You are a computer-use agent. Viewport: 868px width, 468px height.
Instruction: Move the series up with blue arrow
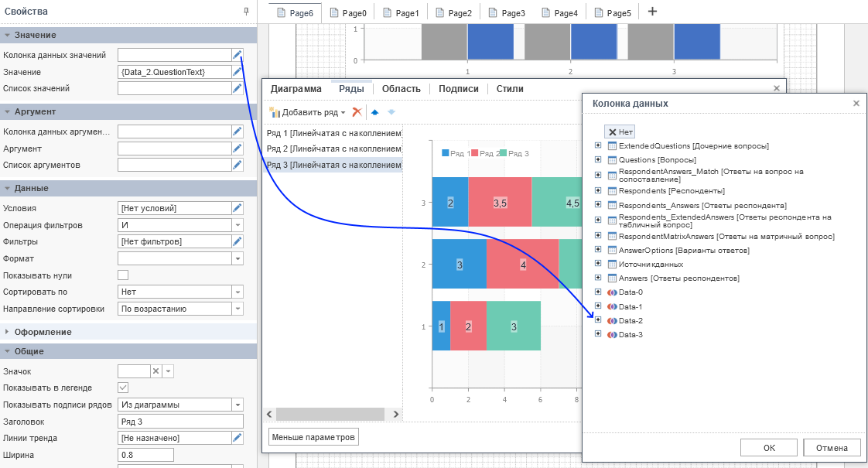[375, 112]
